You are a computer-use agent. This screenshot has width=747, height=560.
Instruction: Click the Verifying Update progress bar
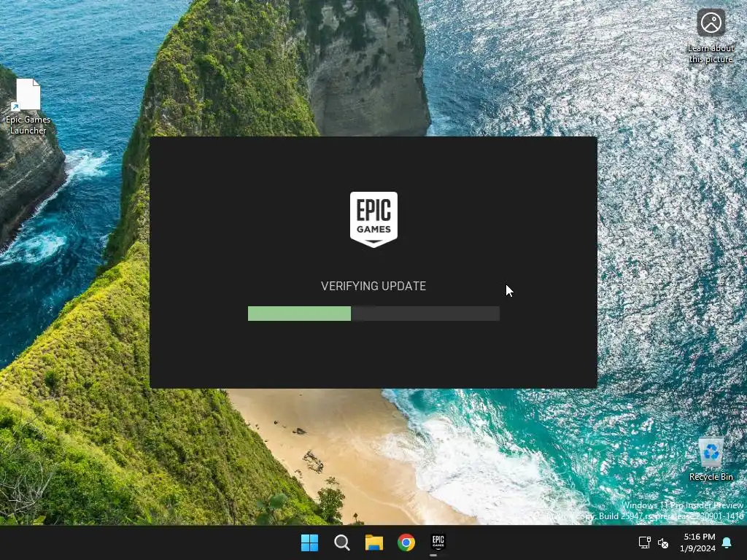373,314
